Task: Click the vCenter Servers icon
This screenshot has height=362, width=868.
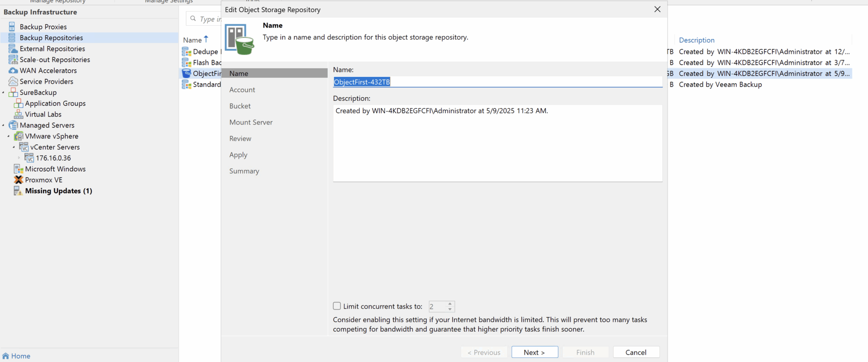Action: pos(24,147)
